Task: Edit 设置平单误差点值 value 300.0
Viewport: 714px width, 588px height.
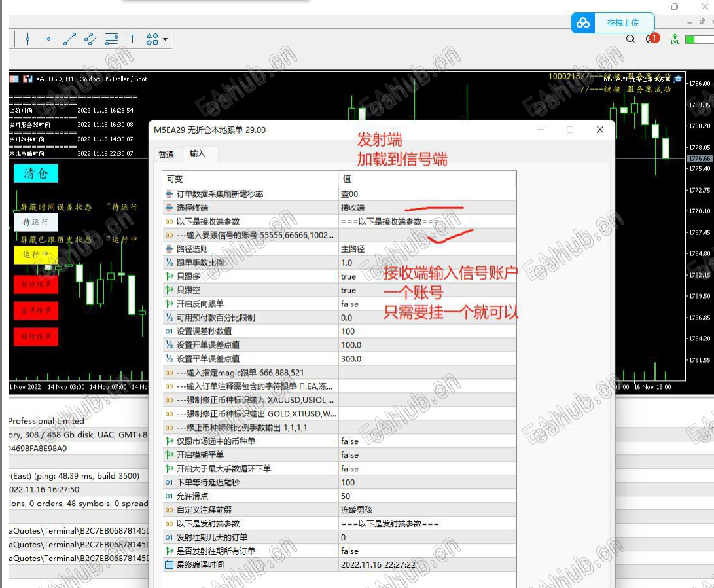Action: point(427,358)
